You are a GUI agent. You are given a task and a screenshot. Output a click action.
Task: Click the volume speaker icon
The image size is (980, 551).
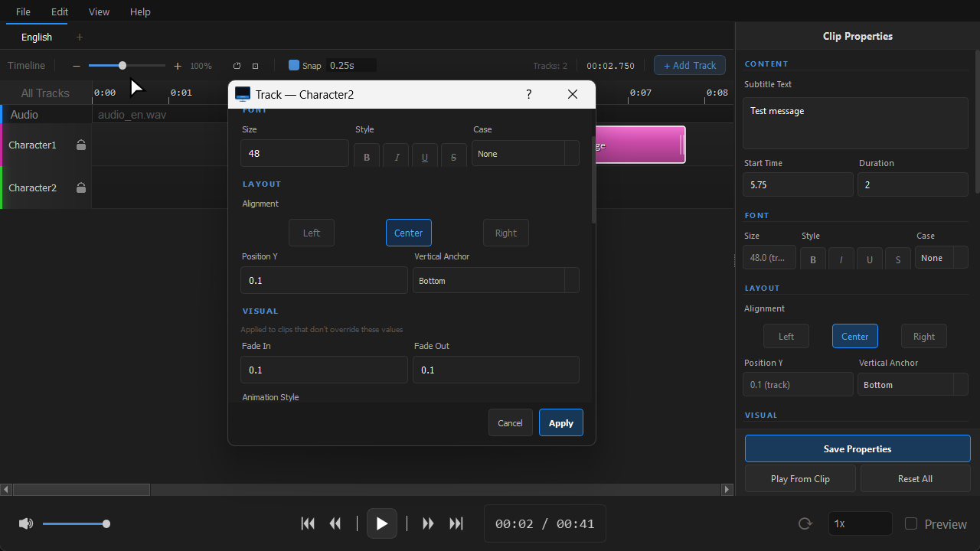click(26, 523)
